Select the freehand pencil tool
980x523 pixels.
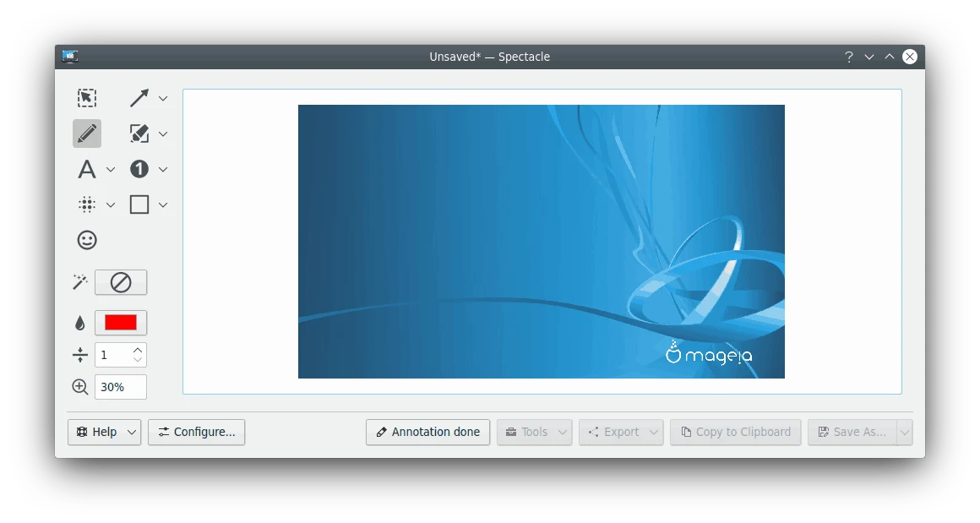[87, 133]
